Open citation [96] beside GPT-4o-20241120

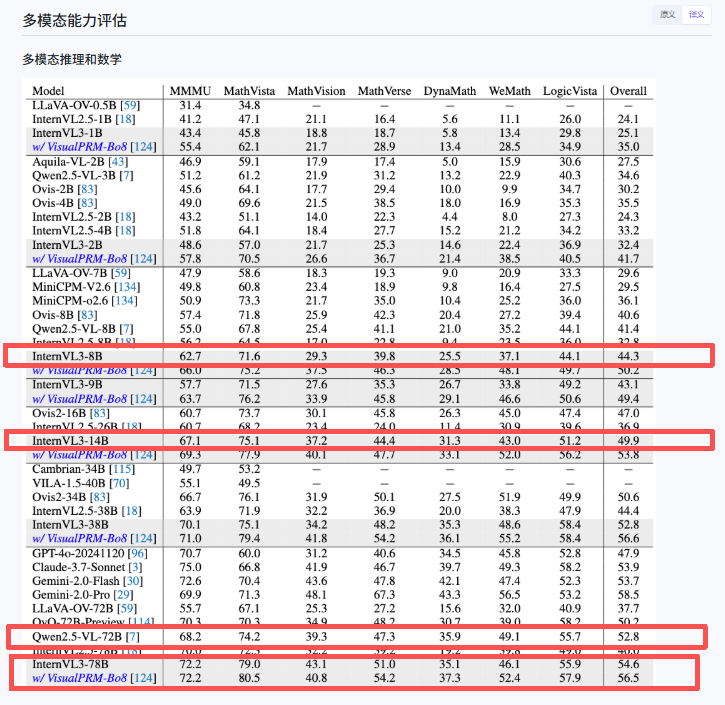pos(138,553)
